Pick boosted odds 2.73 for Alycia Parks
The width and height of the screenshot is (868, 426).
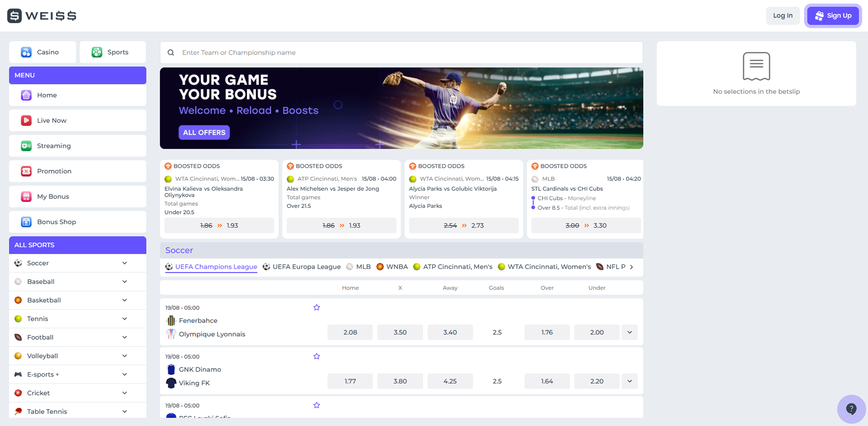click(464, 226)
